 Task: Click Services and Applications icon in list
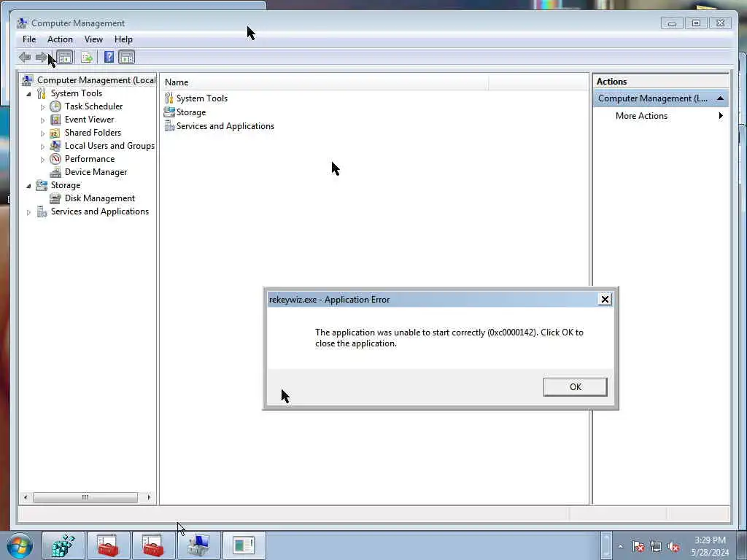pyautogui.click(x=169, y=125)
